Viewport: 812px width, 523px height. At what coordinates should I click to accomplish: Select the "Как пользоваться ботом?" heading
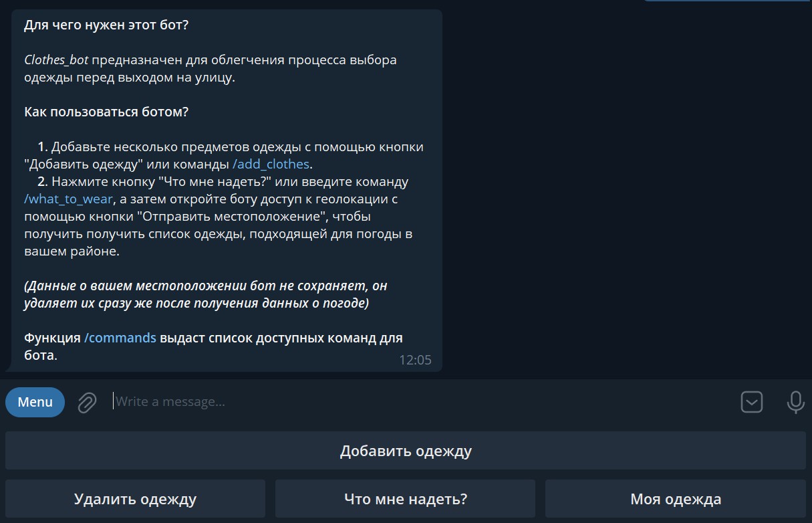106,112
